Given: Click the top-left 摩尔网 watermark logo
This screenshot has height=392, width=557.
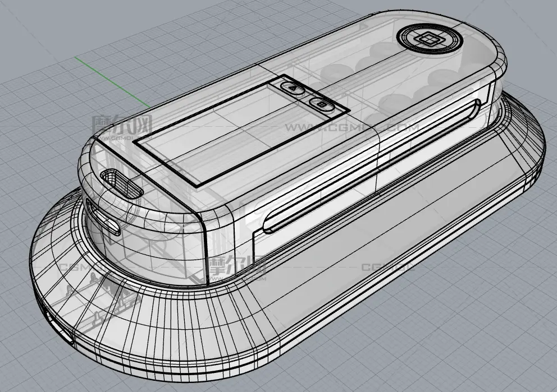Looking at the screenshot, I should [x=122, y=127].
